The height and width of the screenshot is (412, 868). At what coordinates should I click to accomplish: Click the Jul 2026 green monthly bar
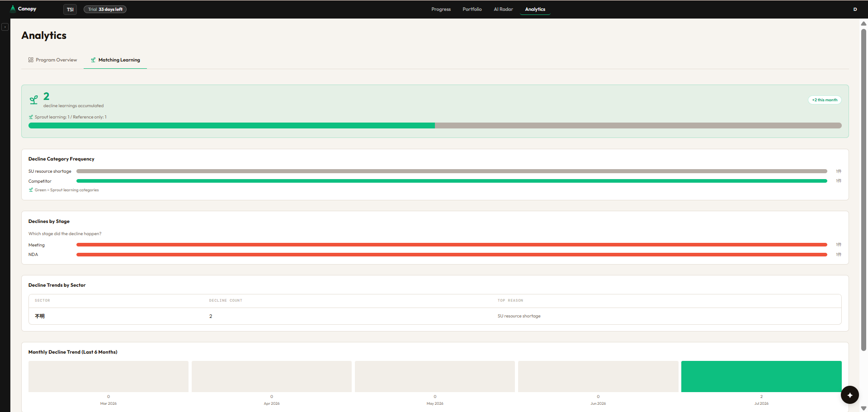tap(761, 376)
